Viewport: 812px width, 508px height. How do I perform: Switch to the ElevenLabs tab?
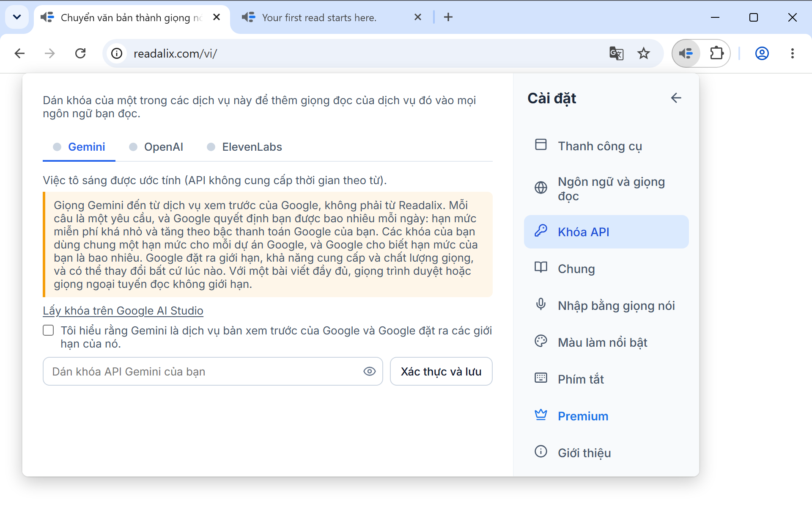(244, 147)
